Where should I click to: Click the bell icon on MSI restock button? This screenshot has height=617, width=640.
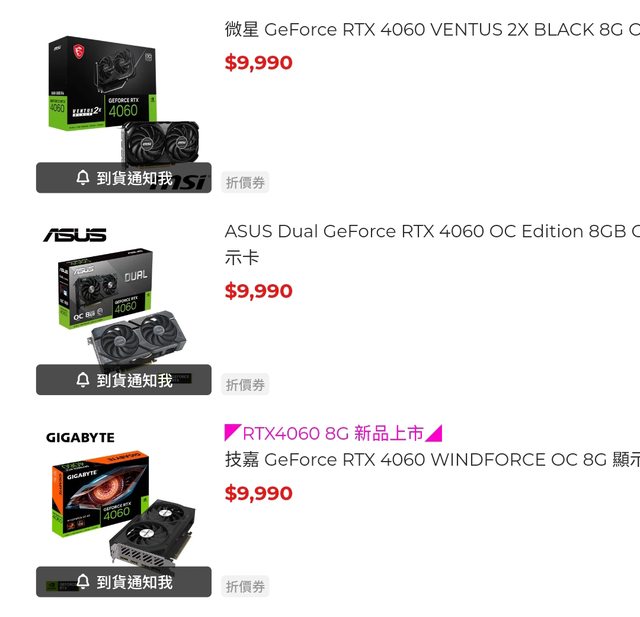83,178
